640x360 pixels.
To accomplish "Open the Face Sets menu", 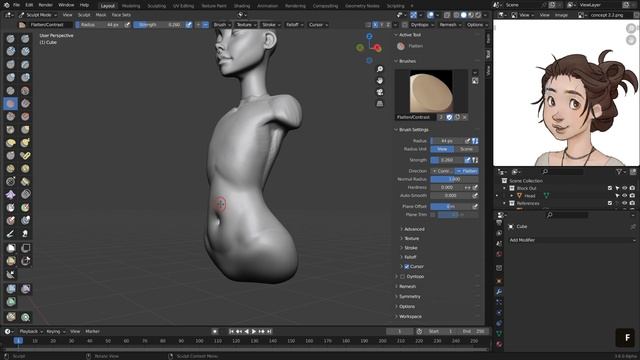I will coord(121,15).
